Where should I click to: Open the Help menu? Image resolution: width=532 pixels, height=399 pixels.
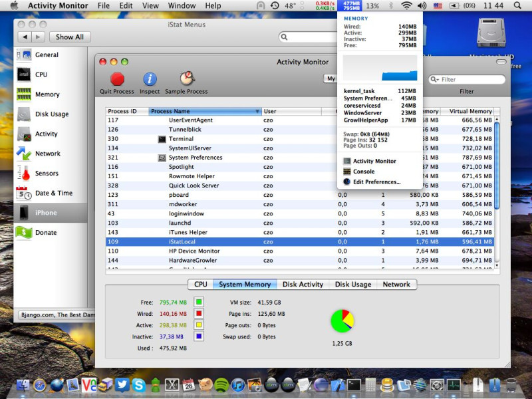click(x=213, y=6)
